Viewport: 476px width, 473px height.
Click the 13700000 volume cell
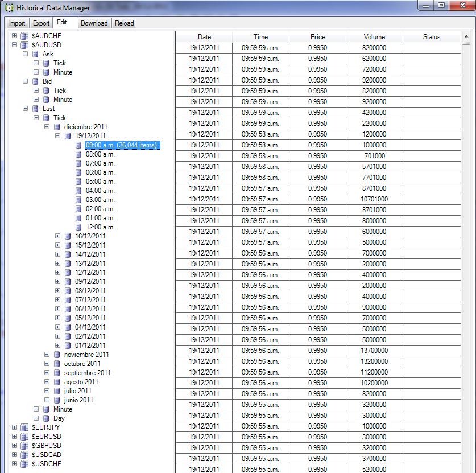[374, 351]
